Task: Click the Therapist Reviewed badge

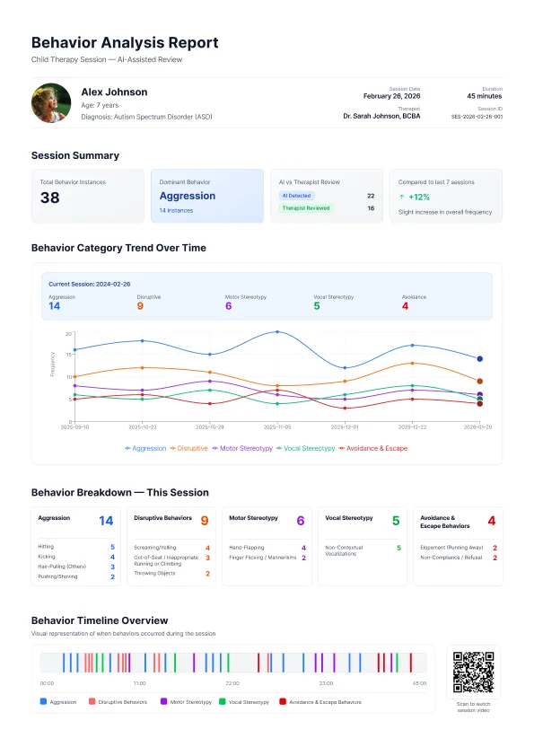Action: pos(306,208)
